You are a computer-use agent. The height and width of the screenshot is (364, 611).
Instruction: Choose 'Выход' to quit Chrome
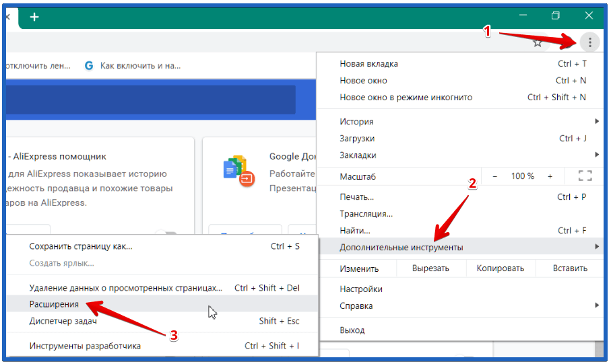click(x=461, y=330)
